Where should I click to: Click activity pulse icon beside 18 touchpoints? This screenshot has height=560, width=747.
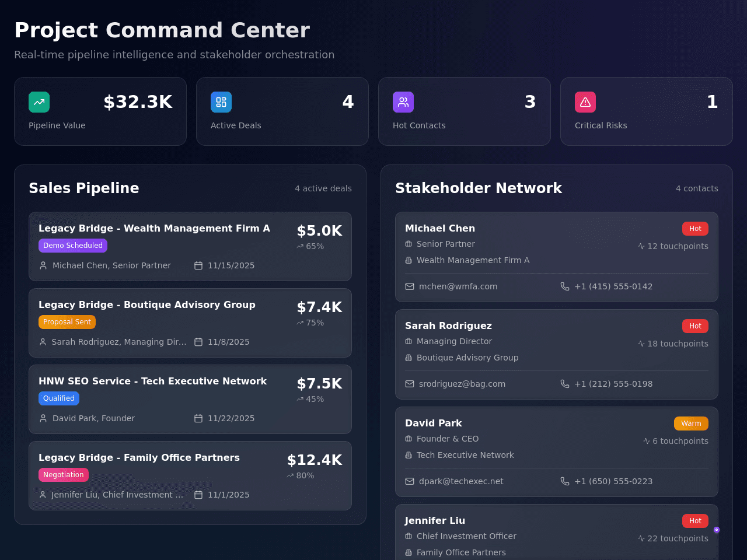pos(641,344)
